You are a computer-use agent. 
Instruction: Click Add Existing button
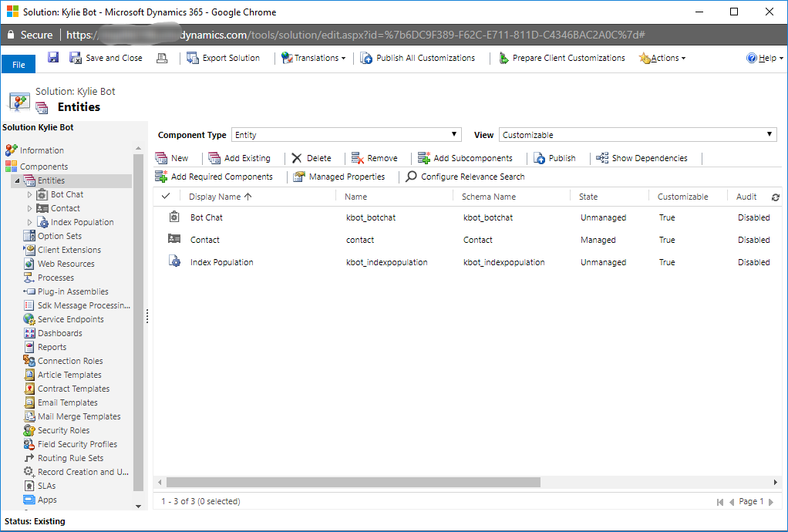pyautogui.click(x=239, y=158)
